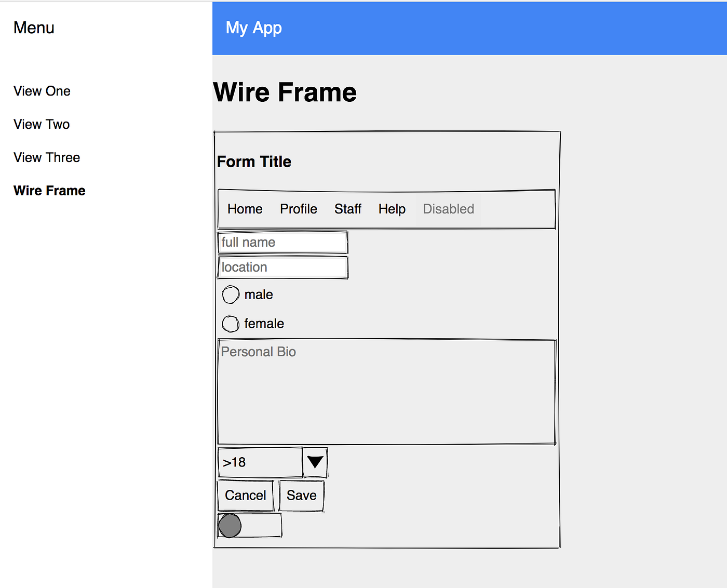This screenshot has width=727, height=588.
Task: Select the male radio button
Action: (230, 294)
